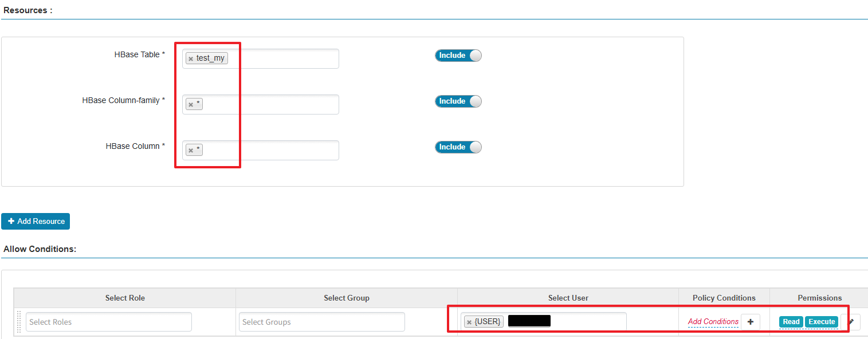Remove the test_my tag from HBase Table
The image size is (868, 339).
click(191, 58)
